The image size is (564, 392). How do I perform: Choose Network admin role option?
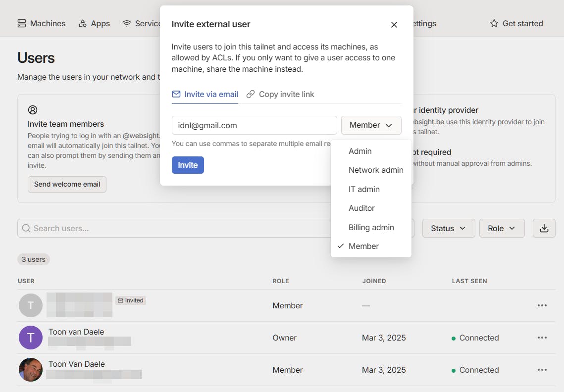376,170
